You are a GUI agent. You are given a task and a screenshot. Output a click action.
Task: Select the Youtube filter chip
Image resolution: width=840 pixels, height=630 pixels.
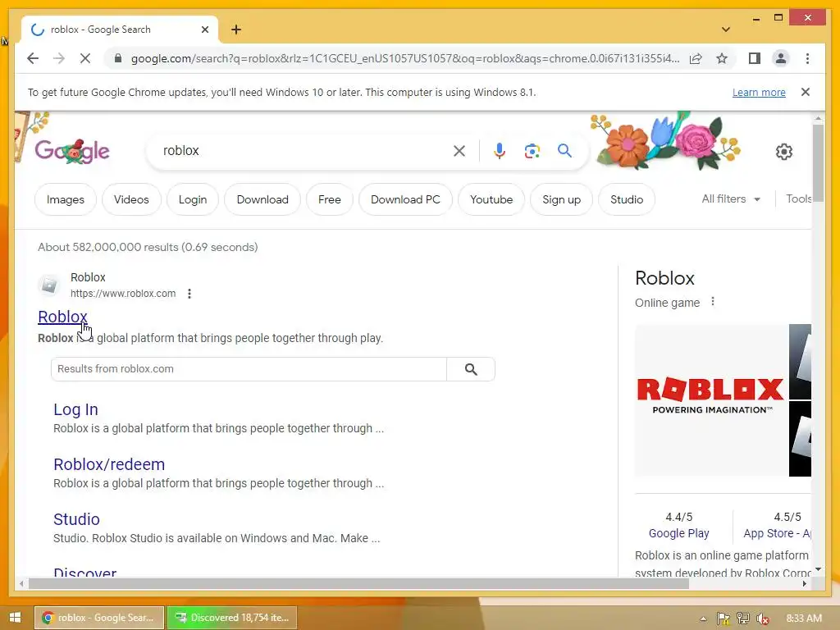pyautogui.click(x=491, y=199)
